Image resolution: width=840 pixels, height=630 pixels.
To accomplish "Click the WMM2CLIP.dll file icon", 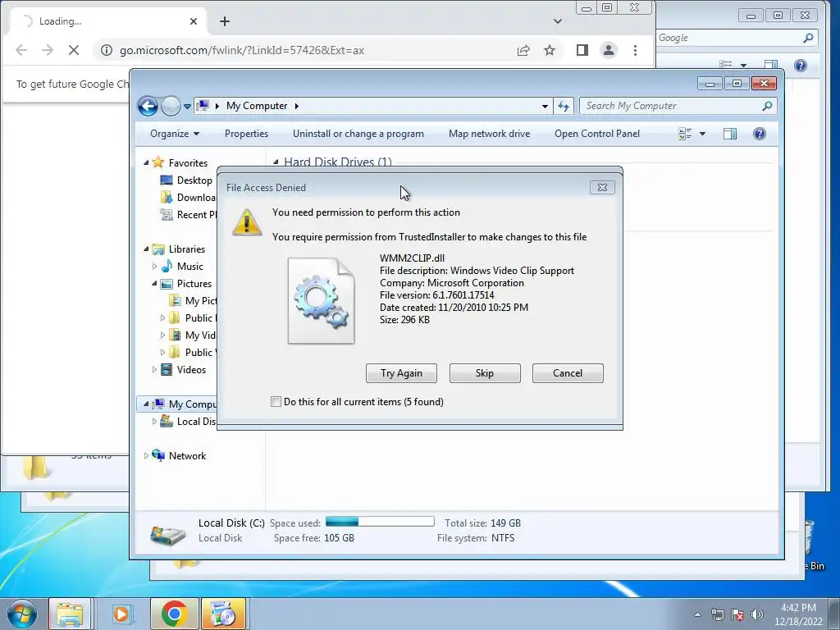I will point(321,300).
